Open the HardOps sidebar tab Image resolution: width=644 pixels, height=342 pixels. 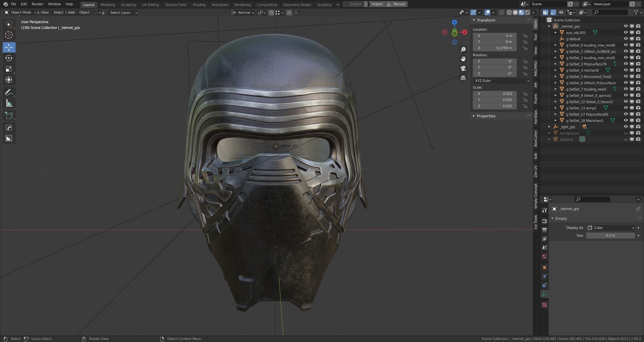536,117
